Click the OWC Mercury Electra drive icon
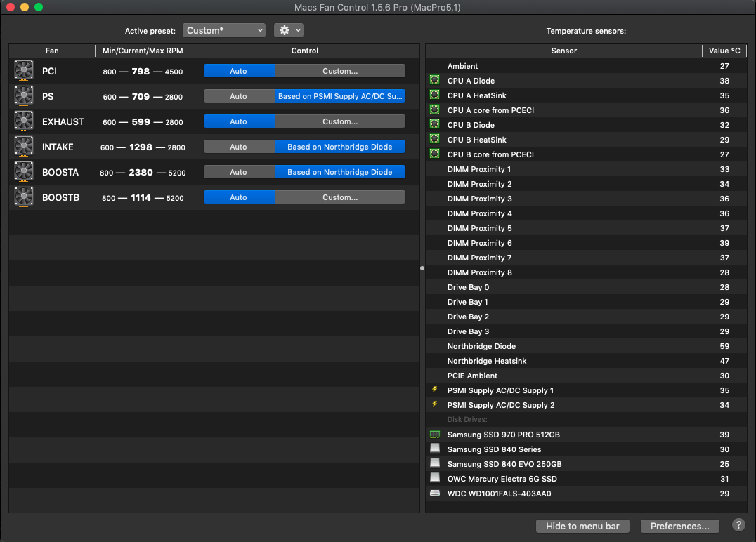This screenshot has height=542, width=756. [434, 477]
